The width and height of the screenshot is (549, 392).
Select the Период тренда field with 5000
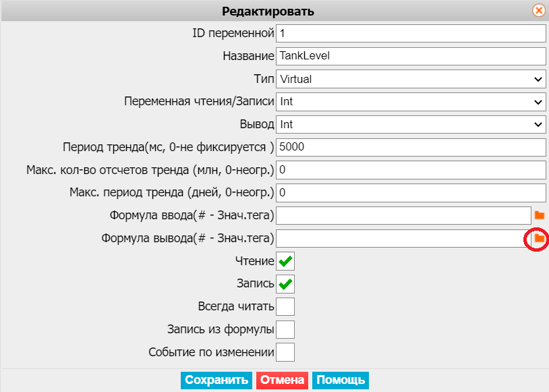(411, 147)
